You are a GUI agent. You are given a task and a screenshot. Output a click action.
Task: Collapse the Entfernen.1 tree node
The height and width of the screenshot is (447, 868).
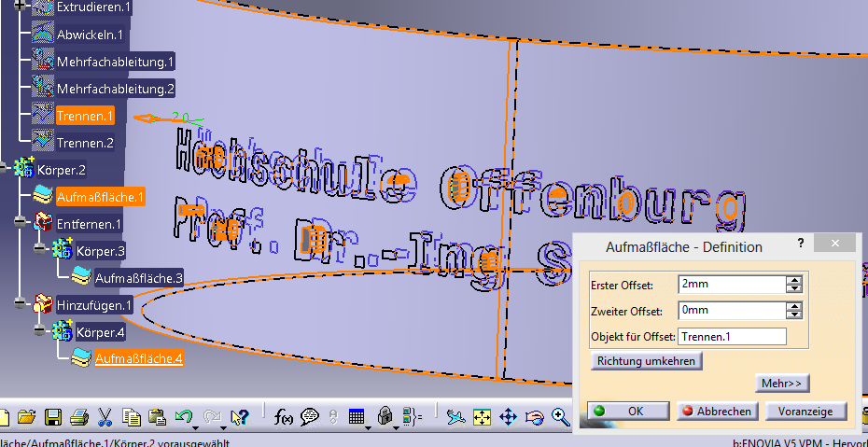click(21, 222)
